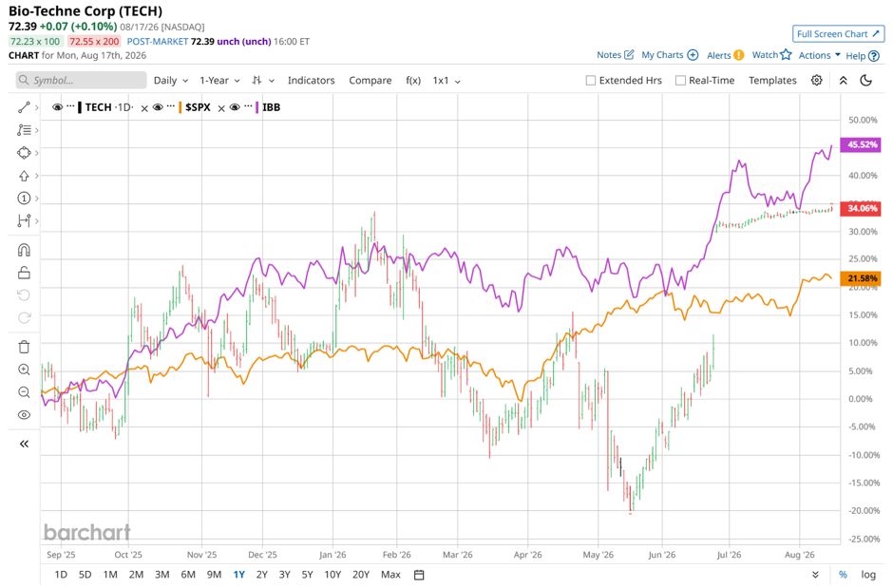This screenshot has width=893, height=588.
Task: Toggle drawings visibility eye in sidebar
Action: (24, 415)
